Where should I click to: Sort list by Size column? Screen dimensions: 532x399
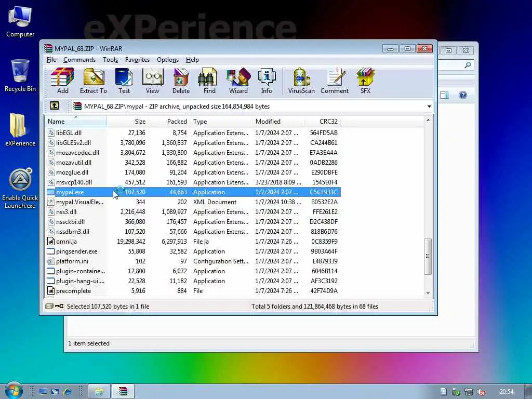[x=128, y=122]
